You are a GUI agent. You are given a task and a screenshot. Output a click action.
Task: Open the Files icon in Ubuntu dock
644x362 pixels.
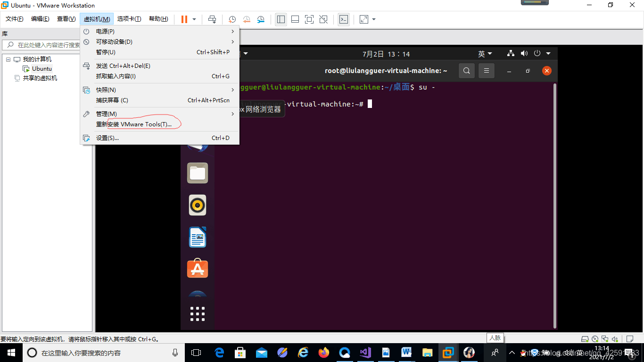pos(198,173)
